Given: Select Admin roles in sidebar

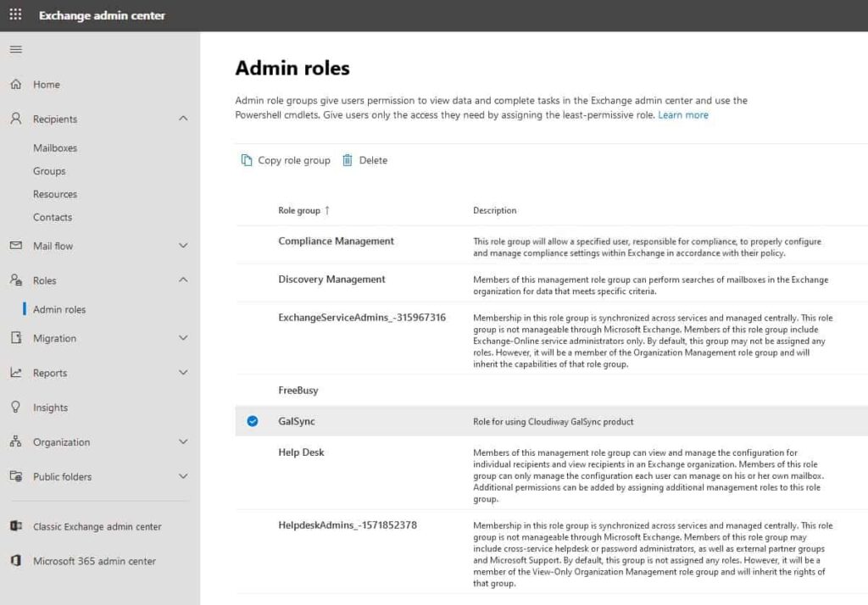Looking at the screenshot, I should tap(59, 309).
